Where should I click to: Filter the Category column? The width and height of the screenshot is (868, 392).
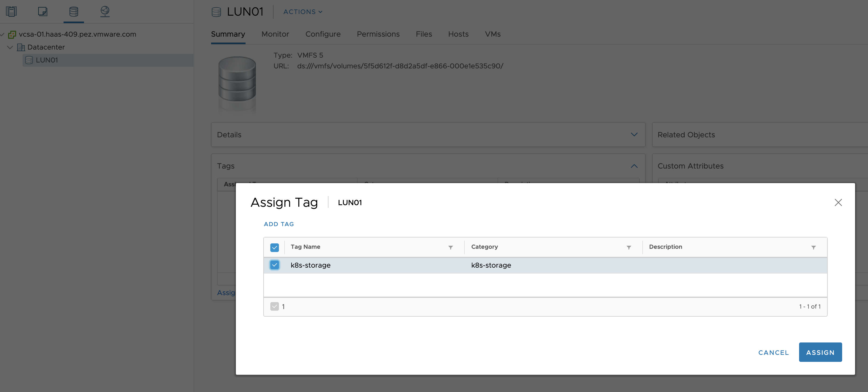(628, 247)
